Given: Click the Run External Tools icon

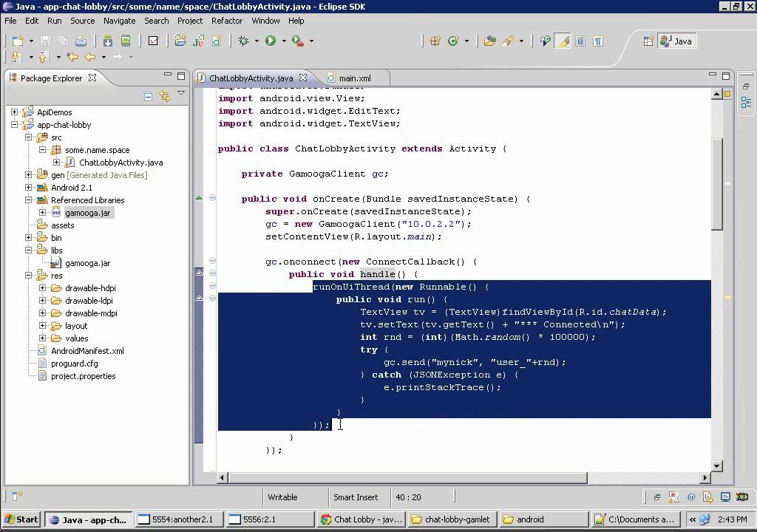Looking at the screenshot, I should pyautogui.click(x=298, y=41).
